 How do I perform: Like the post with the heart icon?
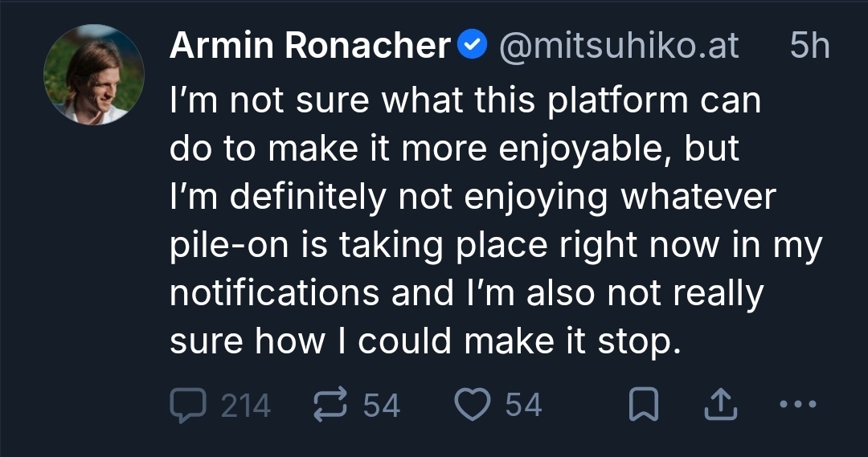pyautogui.click(x=473, y=405)
